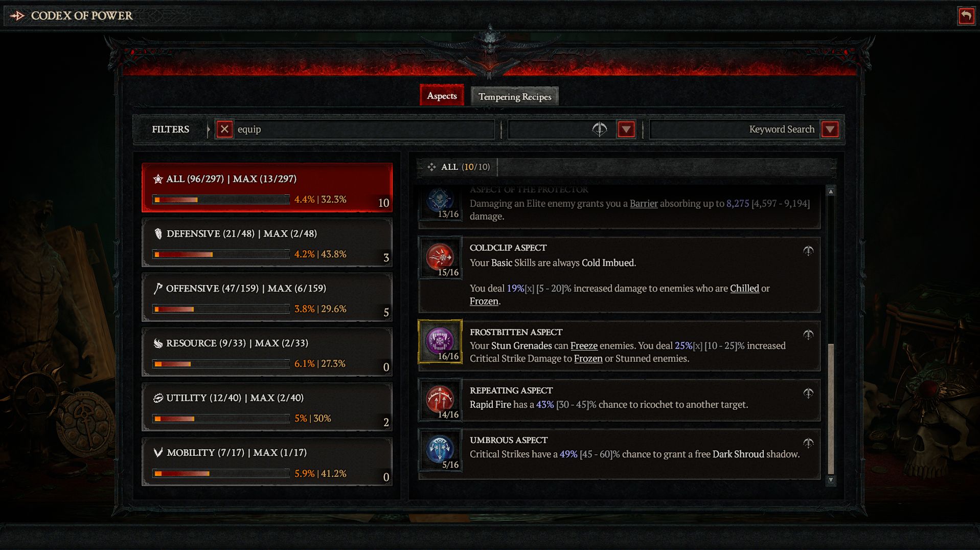Switch to the Tempering Recipes tab
980x550 pixels.
[515, 96]
